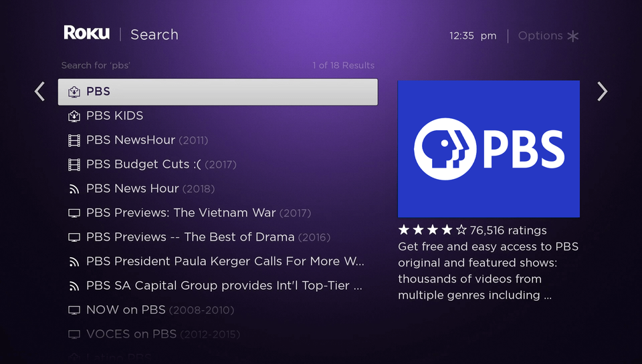Click the TV icon for The Vietnam War
The image size is (642, 364).
[x=74, y=213]
